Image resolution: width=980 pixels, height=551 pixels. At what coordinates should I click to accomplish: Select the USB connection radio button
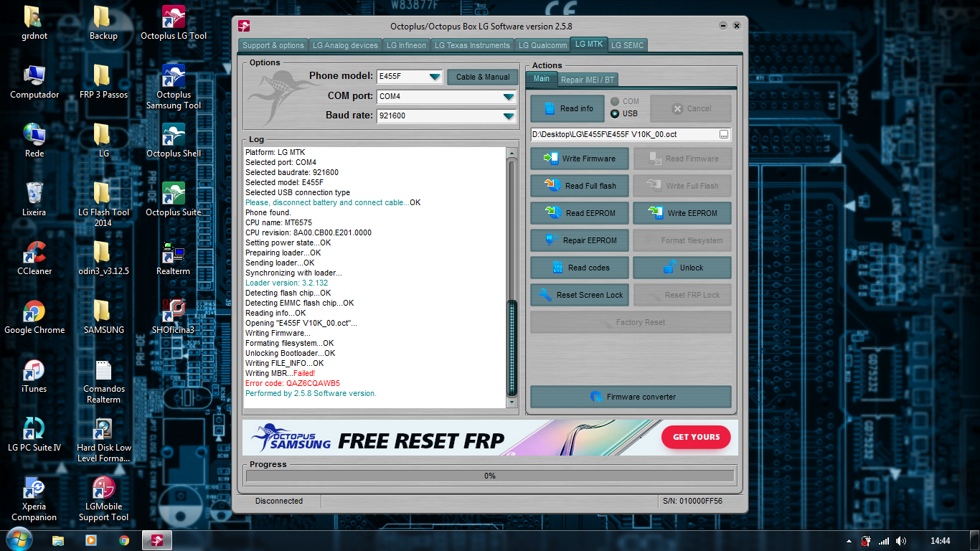[615, 113]
